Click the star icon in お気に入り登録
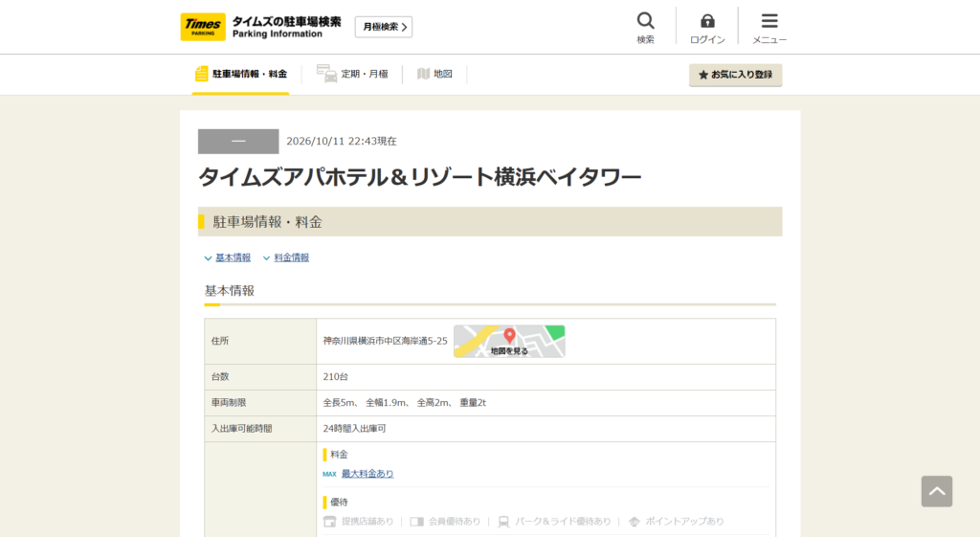The height and width of the screenshot is (537, 980). pyautogui.click(x=703, y=75)
